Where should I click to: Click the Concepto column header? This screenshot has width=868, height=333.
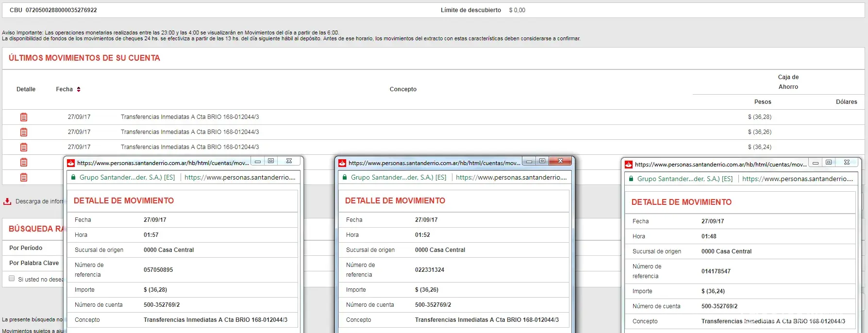click(x=403, y=89)
